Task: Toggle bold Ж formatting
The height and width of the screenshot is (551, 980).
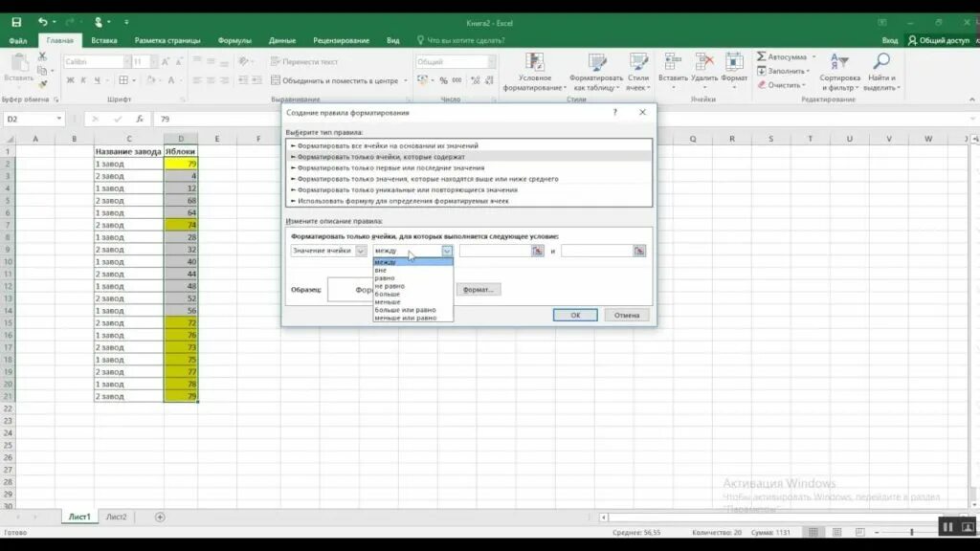Action: (x=70, y=80)
